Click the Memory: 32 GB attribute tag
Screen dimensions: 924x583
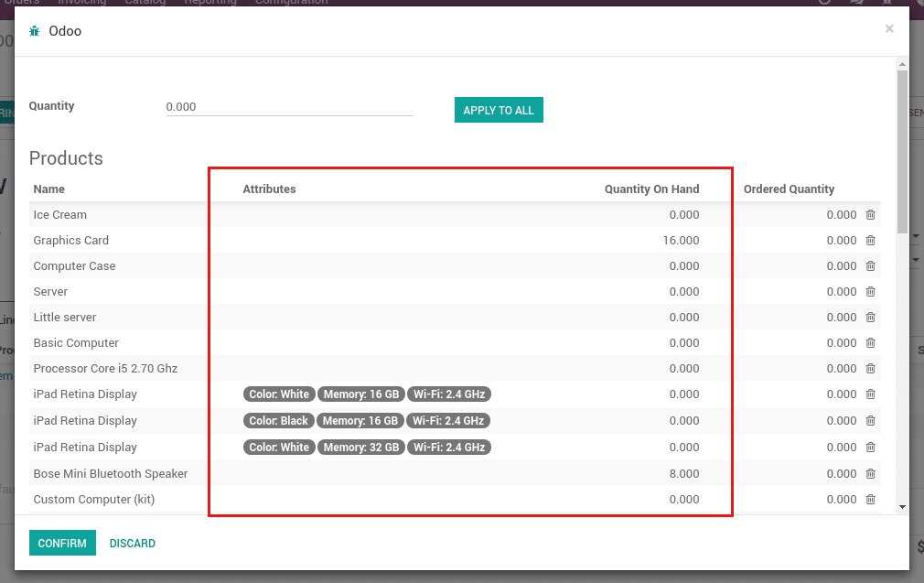[x=361, y=447]
